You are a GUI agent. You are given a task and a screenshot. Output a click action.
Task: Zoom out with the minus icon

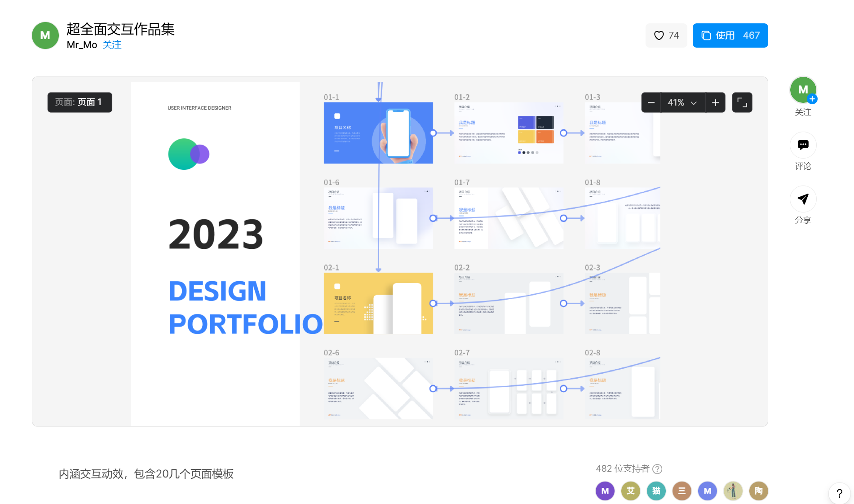pyautogui.click(x=651, y=103)
